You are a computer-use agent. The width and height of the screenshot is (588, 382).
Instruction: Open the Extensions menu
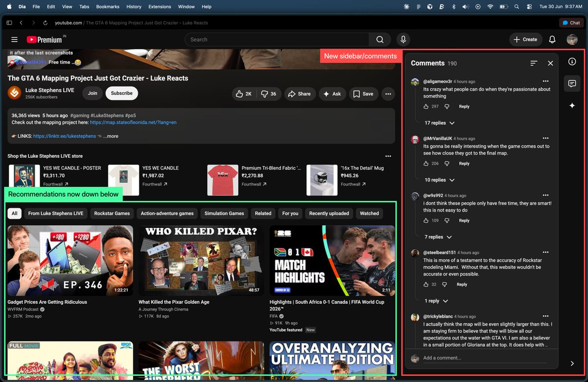[160, 7]
